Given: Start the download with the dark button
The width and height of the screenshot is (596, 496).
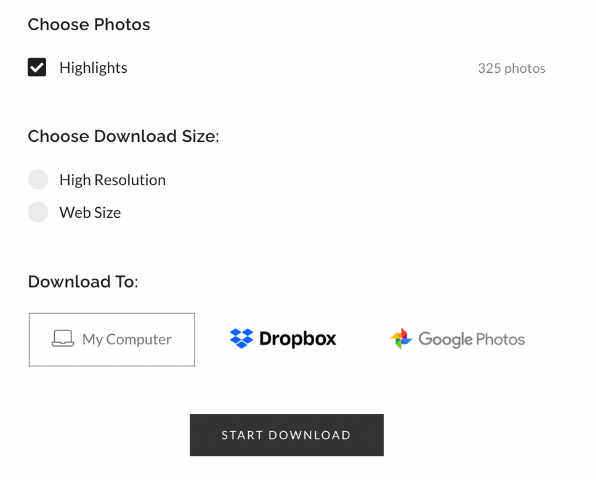Looking at the screenshot, I should pyautogui.click(x=287, y=435).
